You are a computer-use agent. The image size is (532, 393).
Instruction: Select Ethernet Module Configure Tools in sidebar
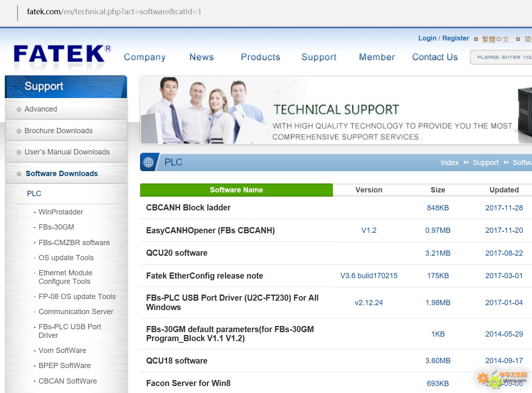click(65, 277)
